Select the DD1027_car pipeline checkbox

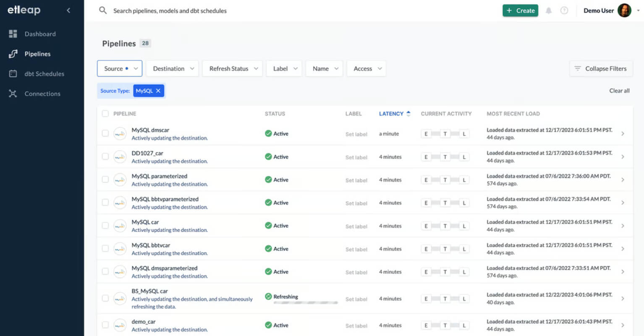(x=105, y=157)
